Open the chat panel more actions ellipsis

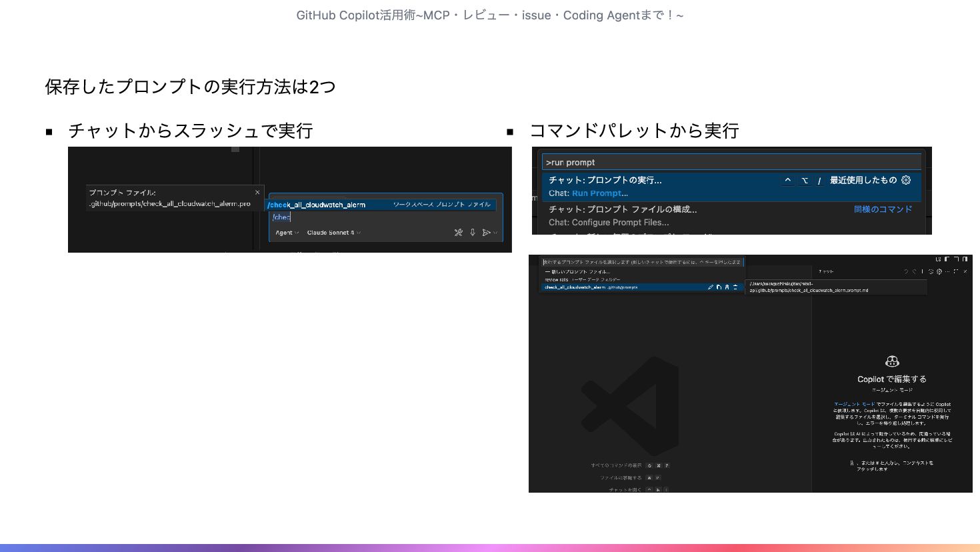947,271
